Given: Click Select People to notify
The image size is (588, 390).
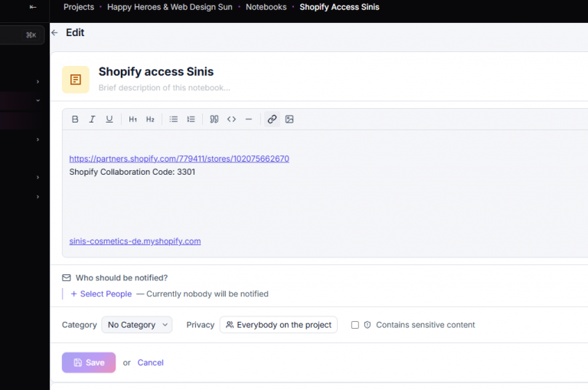Looking at the screenshot, I should [x=101, y=294].
